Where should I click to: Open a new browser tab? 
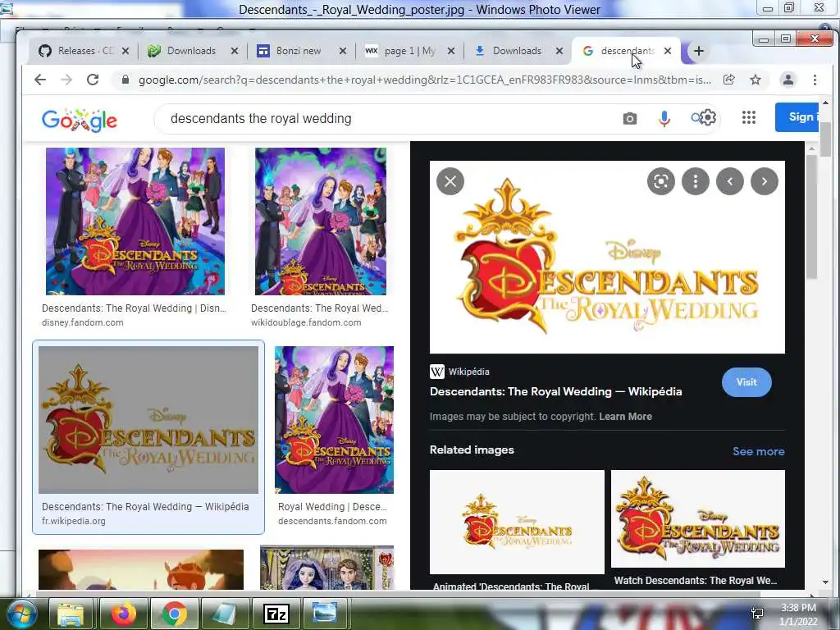click(x=699, y=51)
